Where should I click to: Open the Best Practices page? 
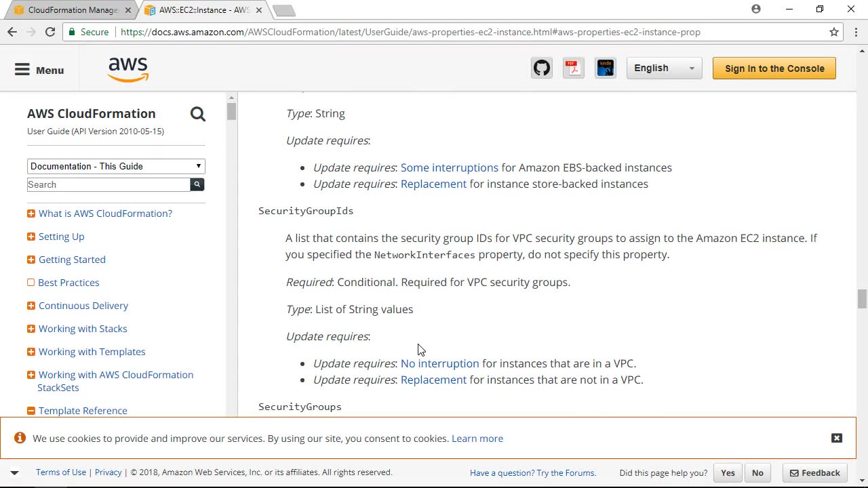(68, 283)
